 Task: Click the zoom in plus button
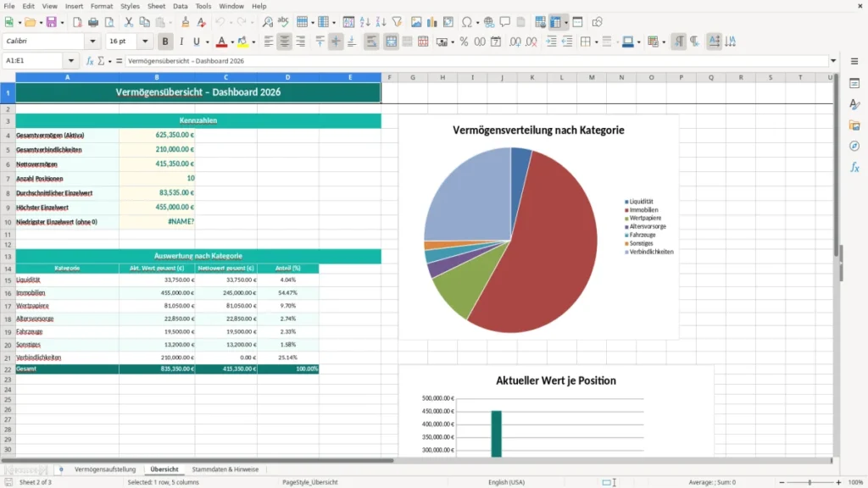click(x=838, y=482)
